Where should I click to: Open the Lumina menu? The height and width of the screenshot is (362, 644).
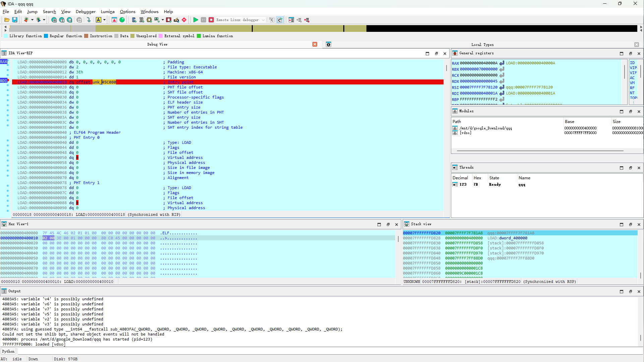pos(108,12)
